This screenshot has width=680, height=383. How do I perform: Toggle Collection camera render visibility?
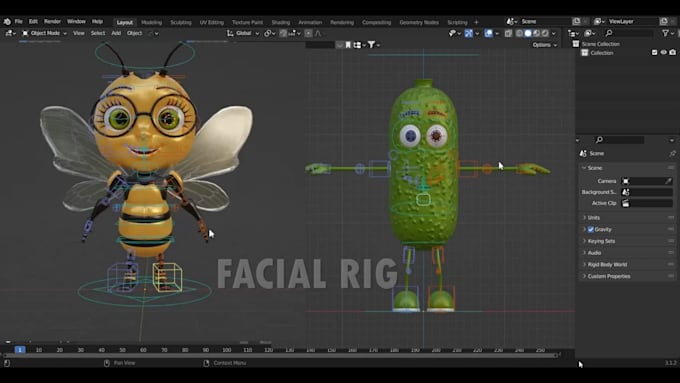(x=673, y=52)
